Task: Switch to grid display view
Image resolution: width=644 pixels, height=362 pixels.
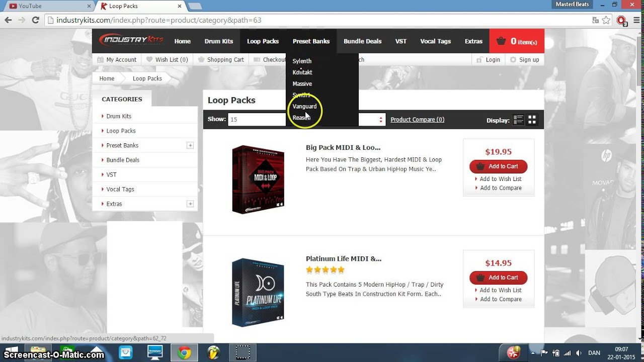Action: coord(532,120)
